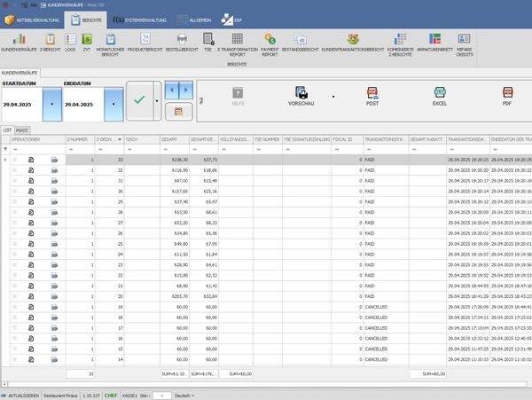532x400 pixels.
Task: Click the green checkmark apply button
Action: [139, 99]
